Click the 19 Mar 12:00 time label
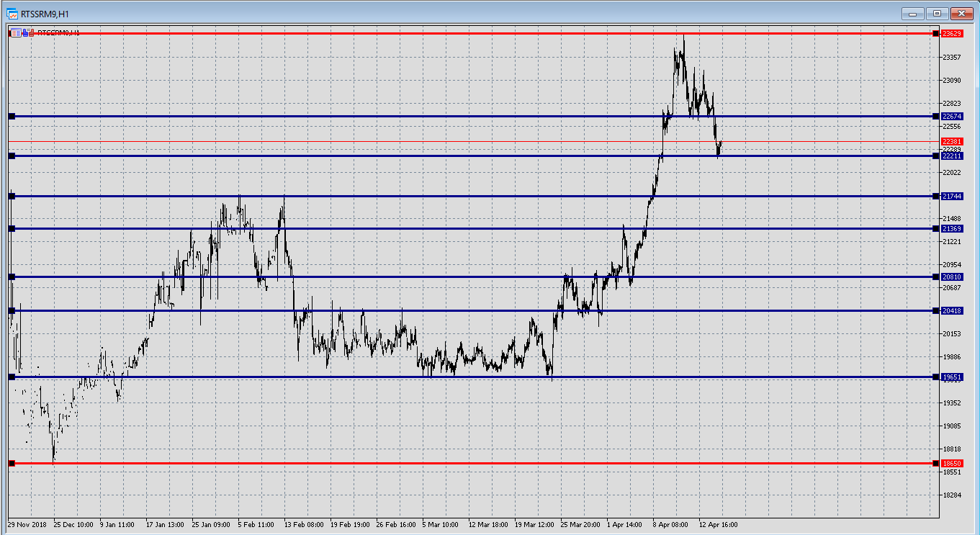This screenshot has width=980, height=535. [x=534, y=525]
